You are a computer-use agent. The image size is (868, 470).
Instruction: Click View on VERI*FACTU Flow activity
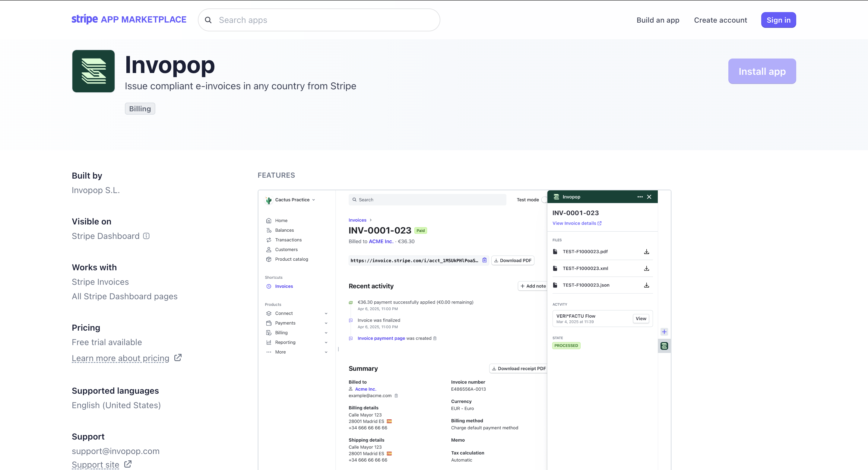[641, 318]
